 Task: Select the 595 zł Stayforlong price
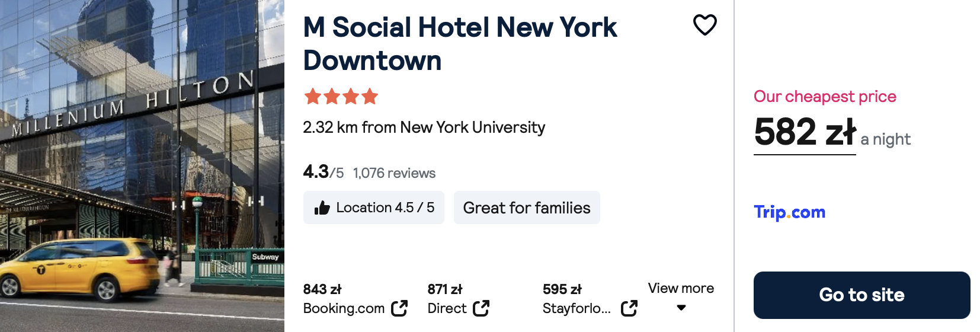[562, 289]
